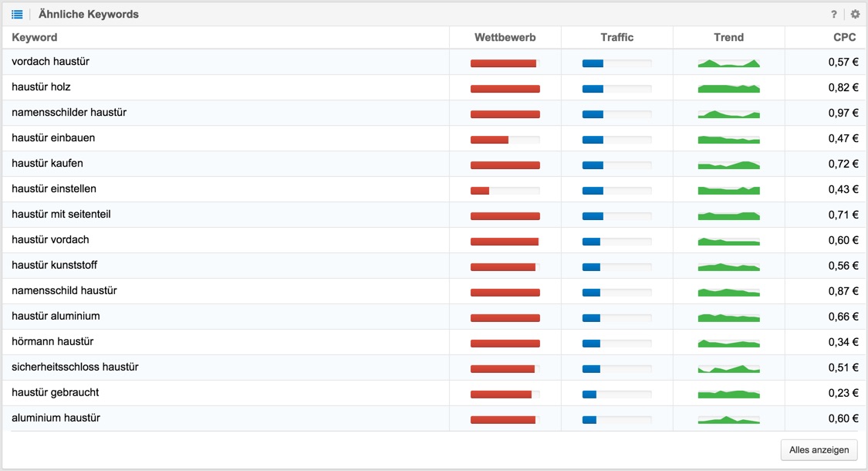The image size is (868, 471).
Task: Sort by the Keyword column header
Action: 34,37
